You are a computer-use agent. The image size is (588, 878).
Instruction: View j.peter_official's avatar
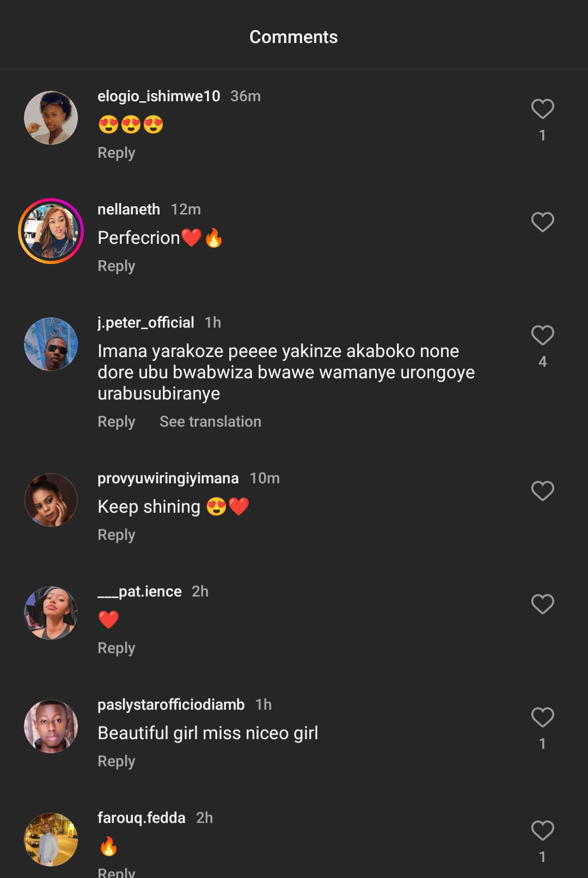[x=51, y=344]
